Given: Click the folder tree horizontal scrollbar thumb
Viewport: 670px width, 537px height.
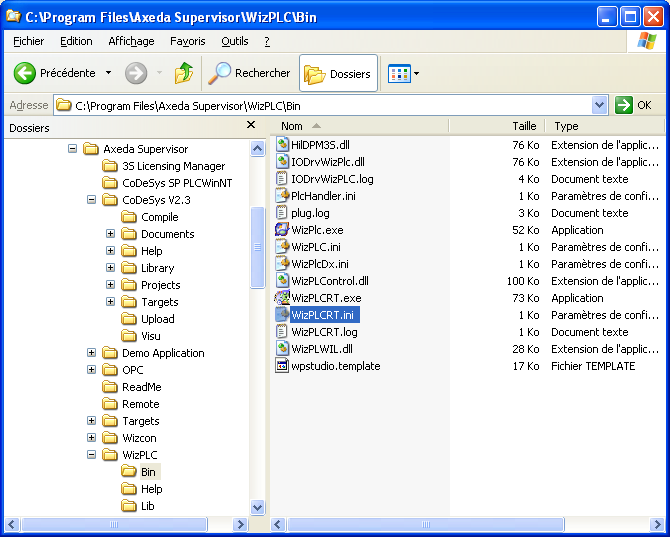Looking at the screenshot, I should pyautogui.click(x=114, y=524).
